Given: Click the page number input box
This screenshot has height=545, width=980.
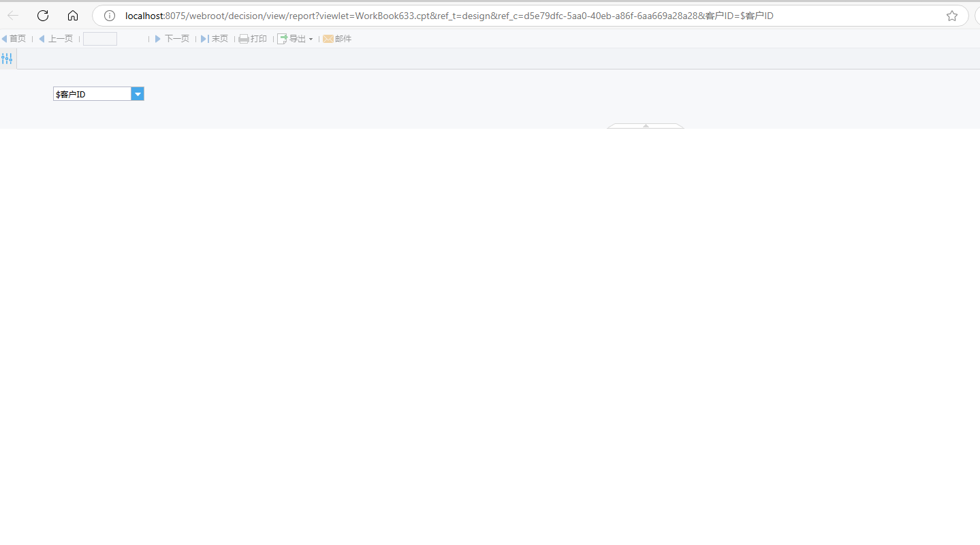Looking at the screenshot, I should 100,39.
